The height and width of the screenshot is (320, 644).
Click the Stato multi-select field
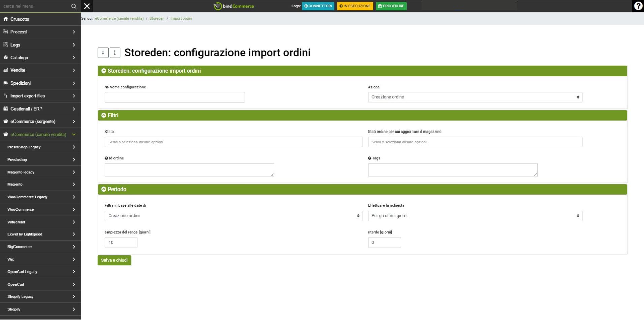[x=234, y=142]
